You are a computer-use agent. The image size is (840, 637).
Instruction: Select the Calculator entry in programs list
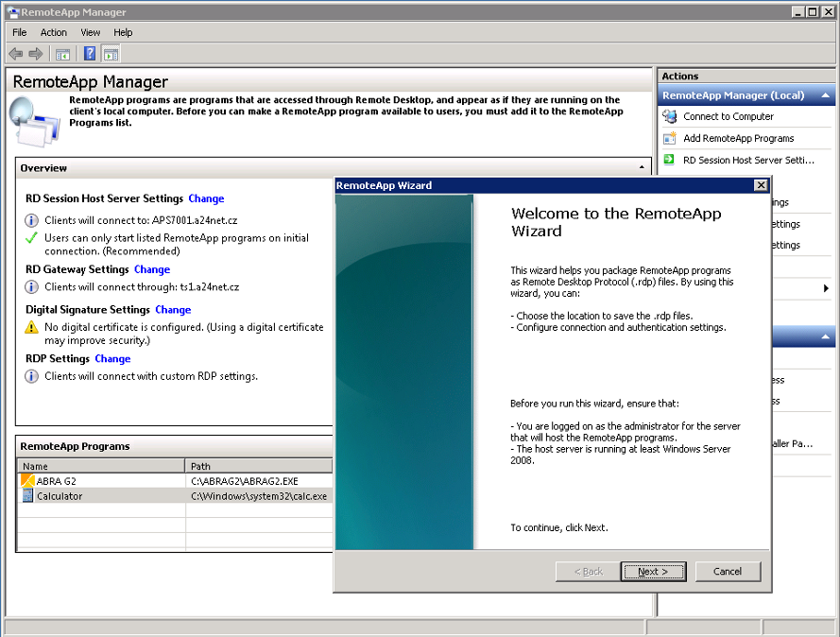click(x=59, y=496)
